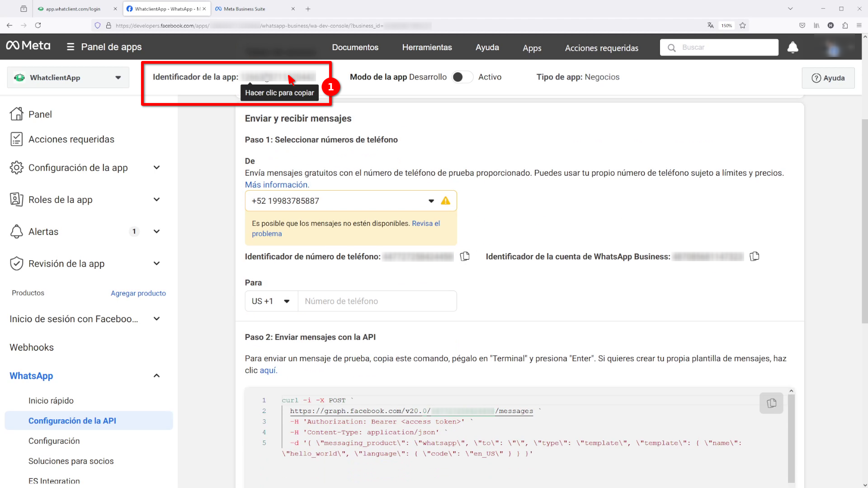Open Soluciones para socios
868x488 pixels.
(71, 461)
